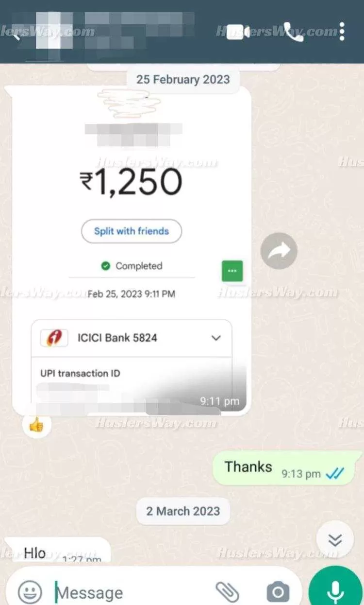Tap the paperclip attachment icon
This screenshot has height=605, width=364.
click(227, 592)
